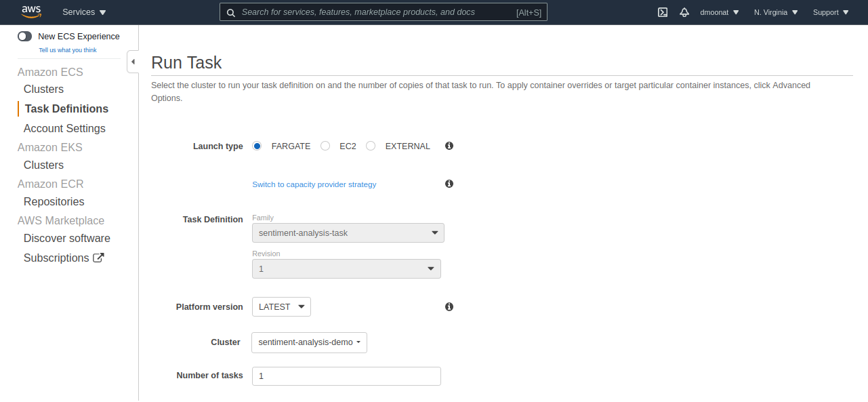This screenshot has height=402, width=868.
Task: Go to Clusters under Amazon EKS
Action: [x=43, y=165]
